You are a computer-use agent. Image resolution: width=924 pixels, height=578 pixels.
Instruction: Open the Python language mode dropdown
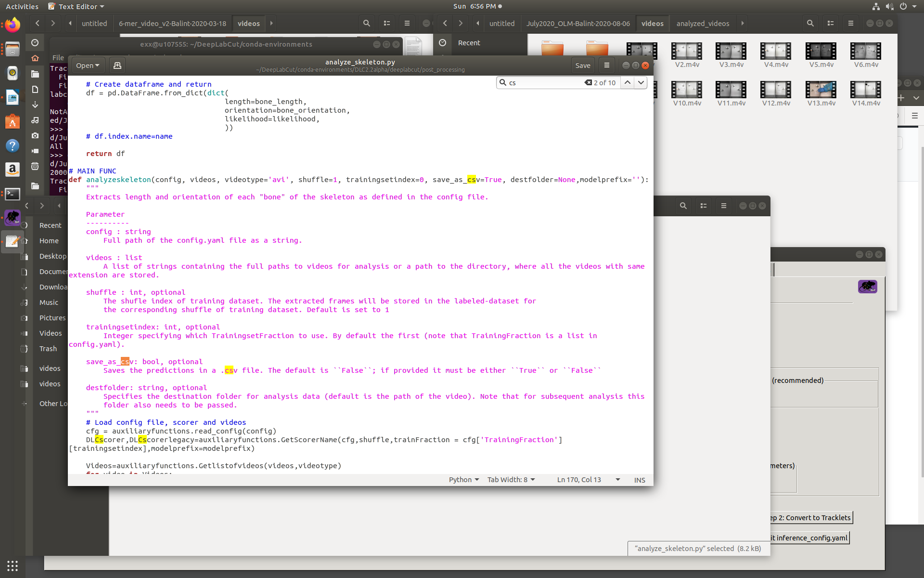coord(463,479)
